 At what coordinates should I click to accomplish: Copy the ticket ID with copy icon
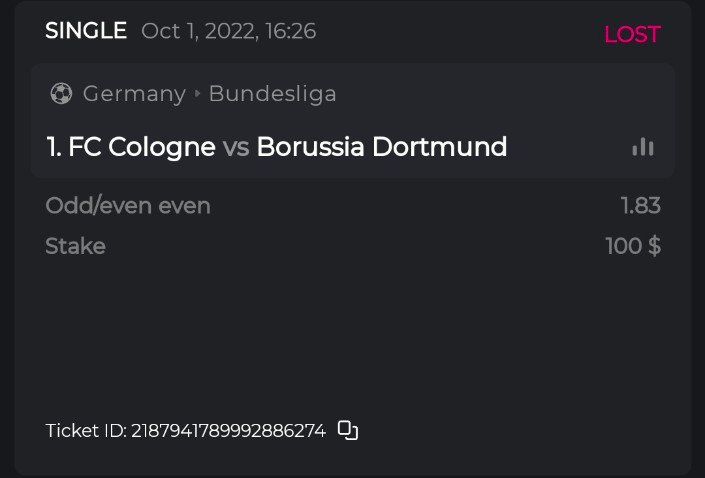[347, 430]
